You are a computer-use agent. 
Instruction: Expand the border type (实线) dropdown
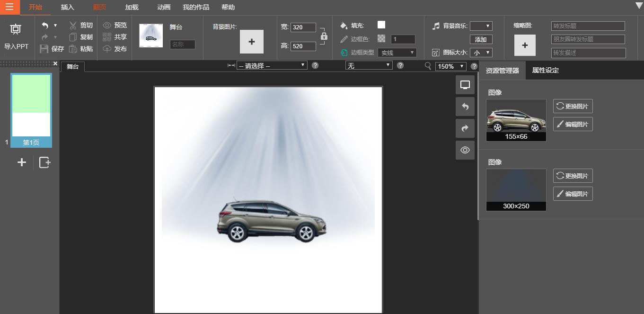[397, 53]
